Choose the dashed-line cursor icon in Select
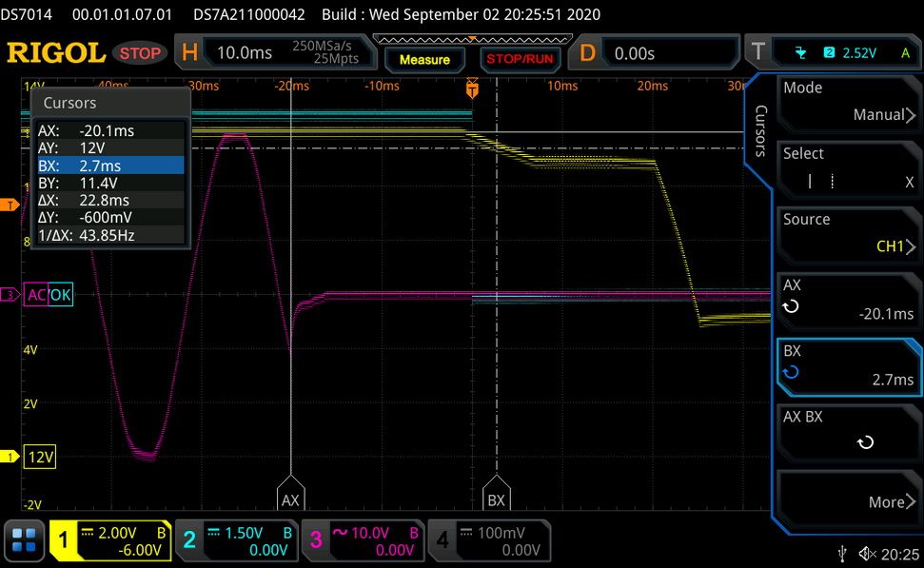The image size is (924, 568). (832, 181)
